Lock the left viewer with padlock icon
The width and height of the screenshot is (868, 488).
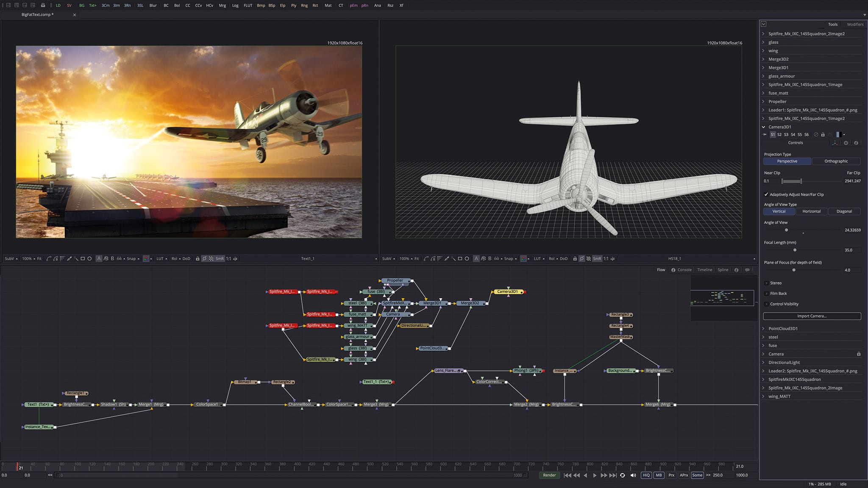[x=197, y=258]
